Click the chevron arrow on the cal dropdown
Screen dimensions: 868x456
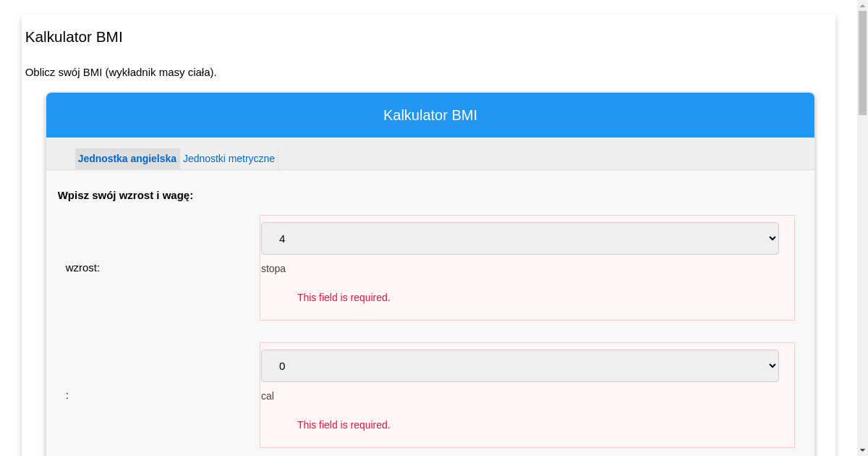772,366
